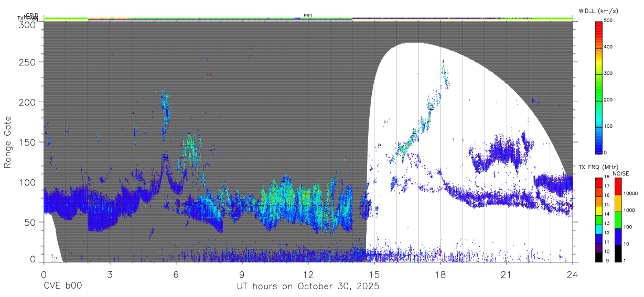This screenshot has width=644, height=297.
Task: Click the 300 tick on WID color bar
Action: [x=608, y=73]
